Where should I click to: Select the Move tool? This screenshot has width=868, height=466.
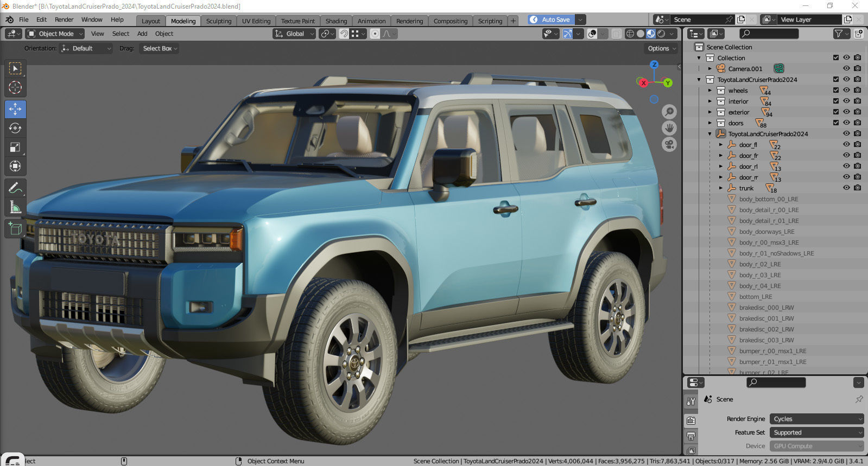(x=15, y=109)
